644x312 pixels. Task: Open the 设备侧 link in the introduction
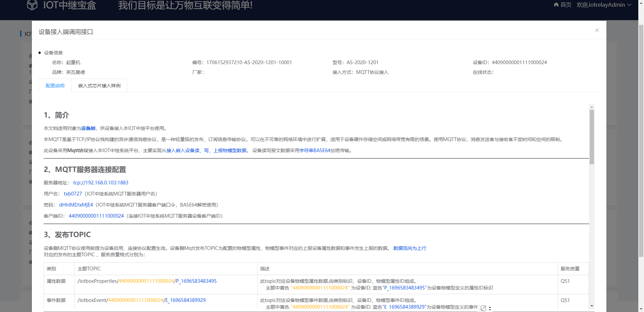click(88, 128)
